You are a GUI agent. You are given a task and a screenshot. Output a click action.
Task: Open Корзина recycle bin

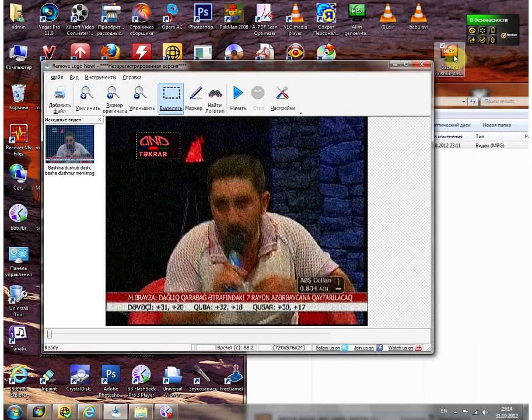coord(18,97)
